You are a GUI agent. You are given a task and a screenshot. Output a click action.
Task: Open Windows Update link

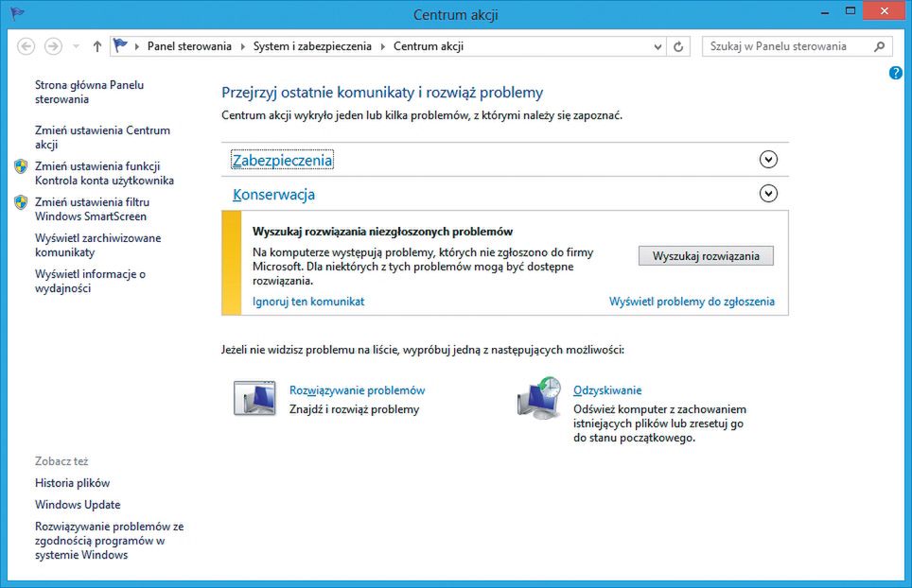78,504
